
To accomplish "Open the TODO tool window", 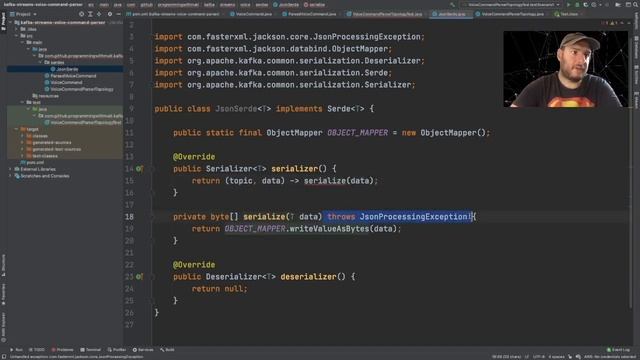I will click(37, 350).
